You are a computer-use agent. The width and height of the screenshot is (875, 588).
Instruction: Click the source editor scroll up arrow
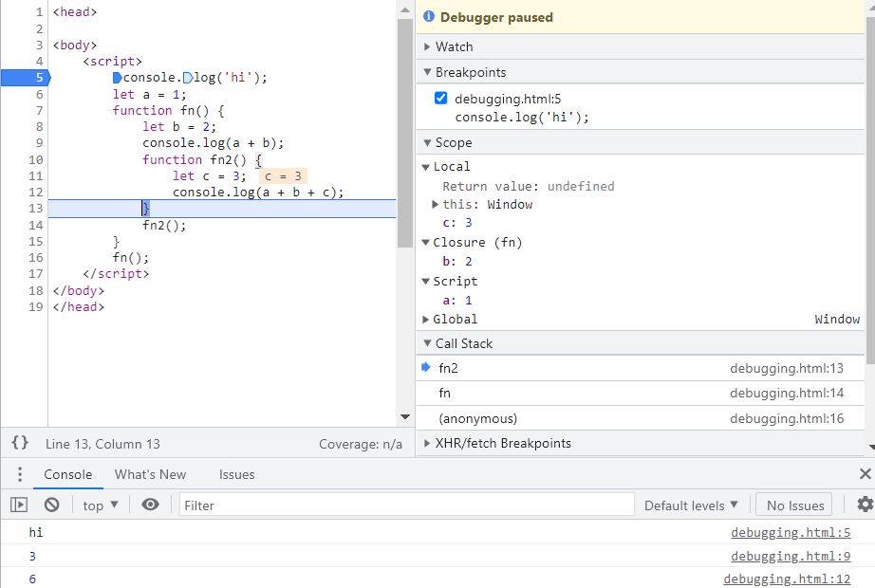405,9
